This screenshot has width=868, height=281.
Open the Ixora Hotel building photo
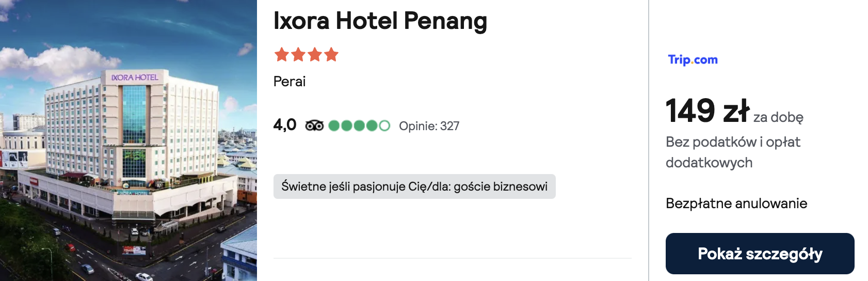(x=128, y=140)
